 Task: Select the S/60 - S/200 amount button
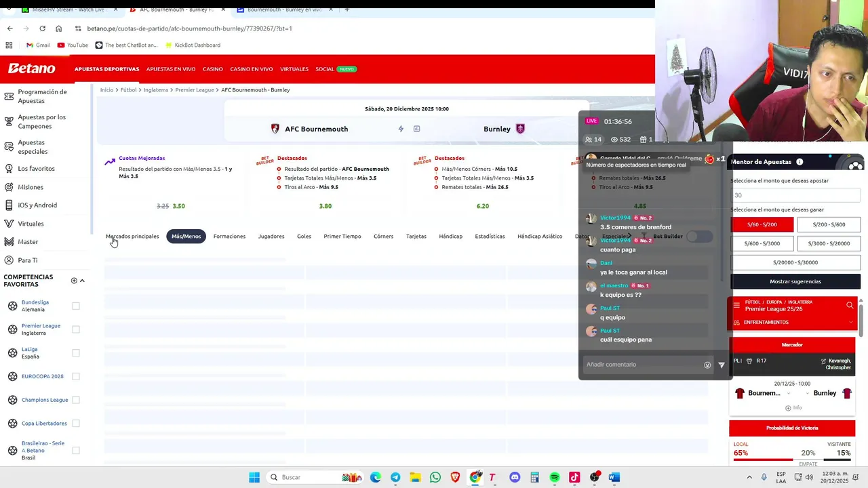point(762,224)
